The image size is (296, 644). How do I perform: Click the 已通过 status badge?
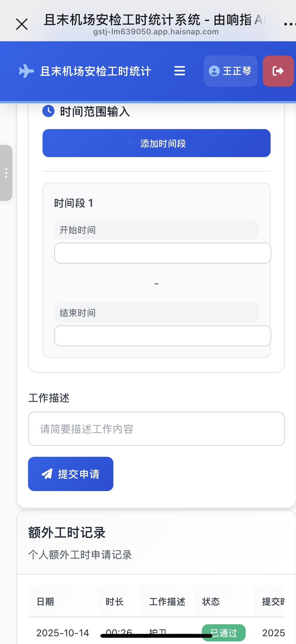(x=224, y=633)
